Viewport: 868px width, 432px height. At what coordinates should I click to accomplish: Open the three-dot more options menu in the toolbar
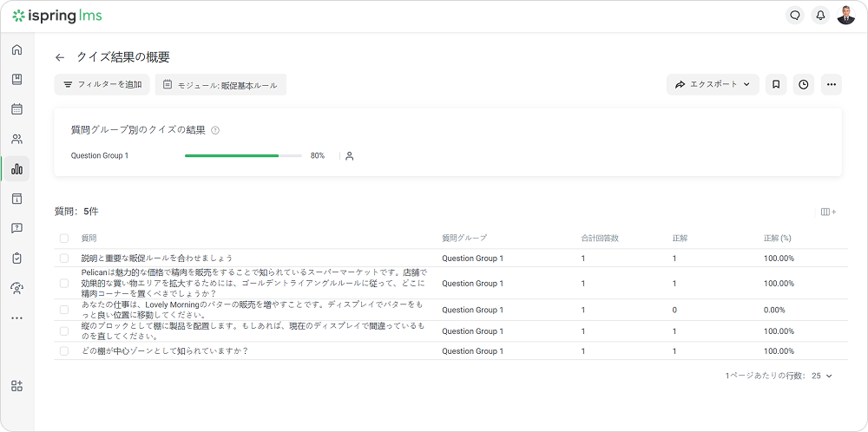click(x=832, y=84)
